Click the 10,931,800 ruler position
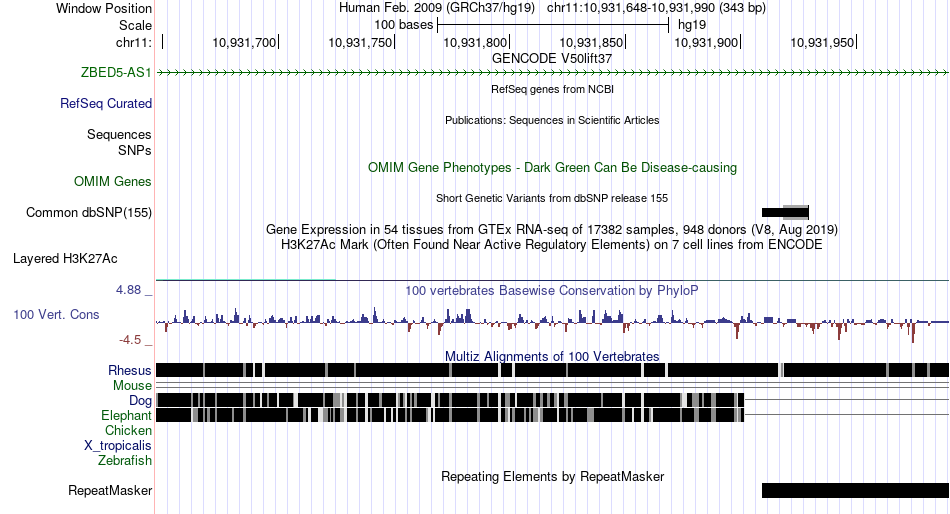950x514 pixels. pyautogui.click(x=476, y=42)
